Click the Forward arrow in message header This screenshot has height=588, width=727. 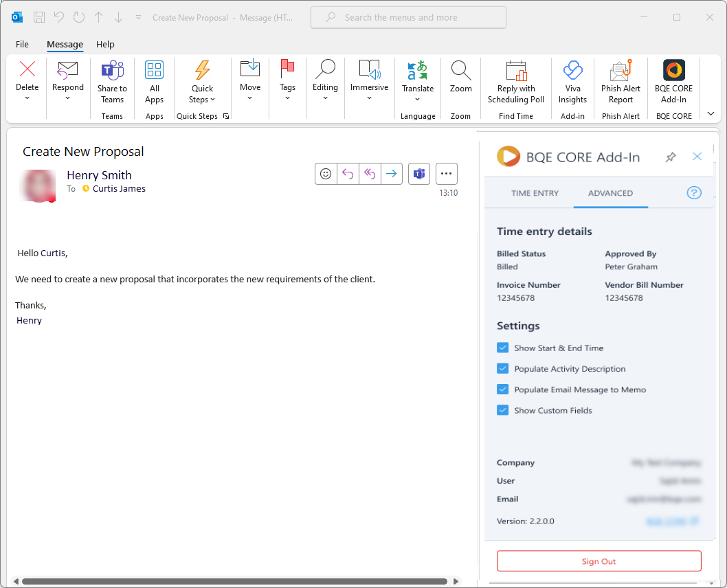point(391,174)
